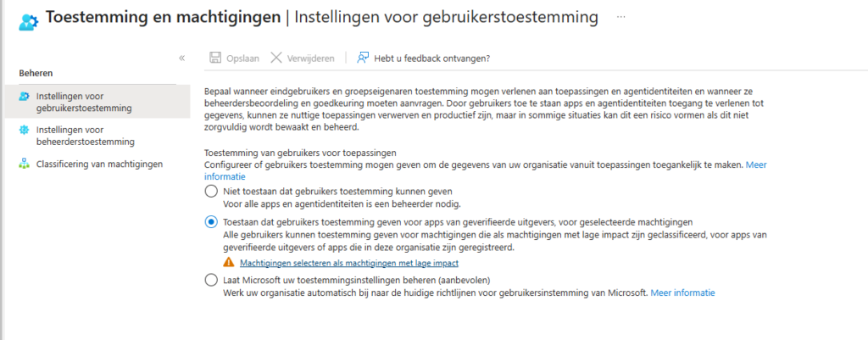
Task: Click the Opslaan toolbar button label
Action: coord(242,59)
